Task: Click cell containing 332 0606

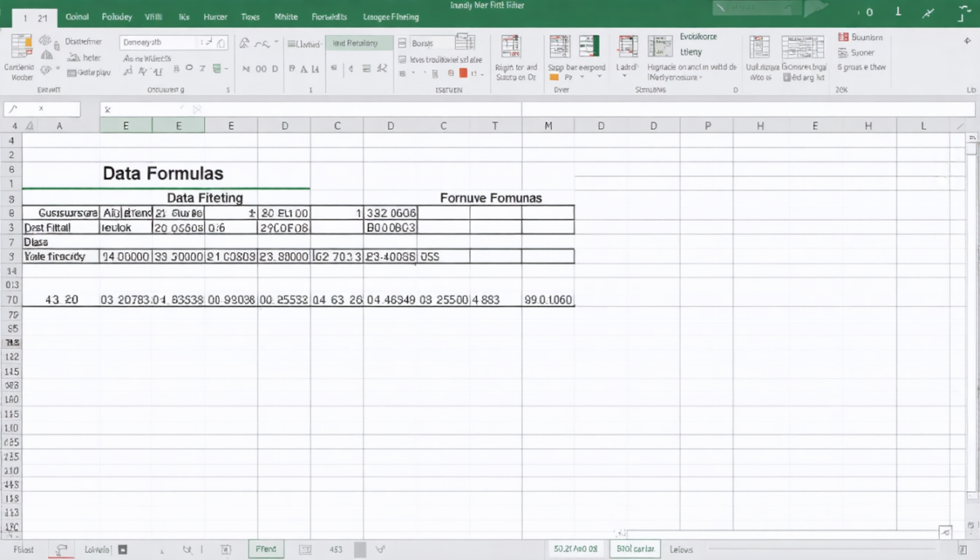Action: (390, 213)
